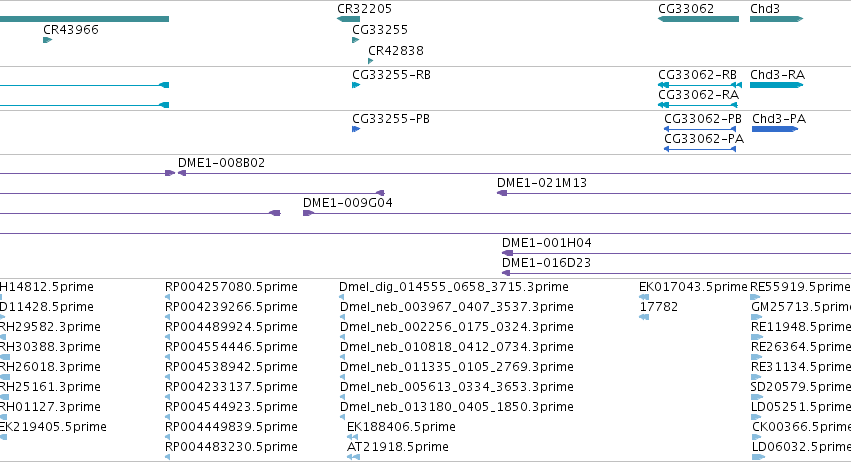
Task: Open the RP004257080.5prime EST label
Action: (231, 287)
